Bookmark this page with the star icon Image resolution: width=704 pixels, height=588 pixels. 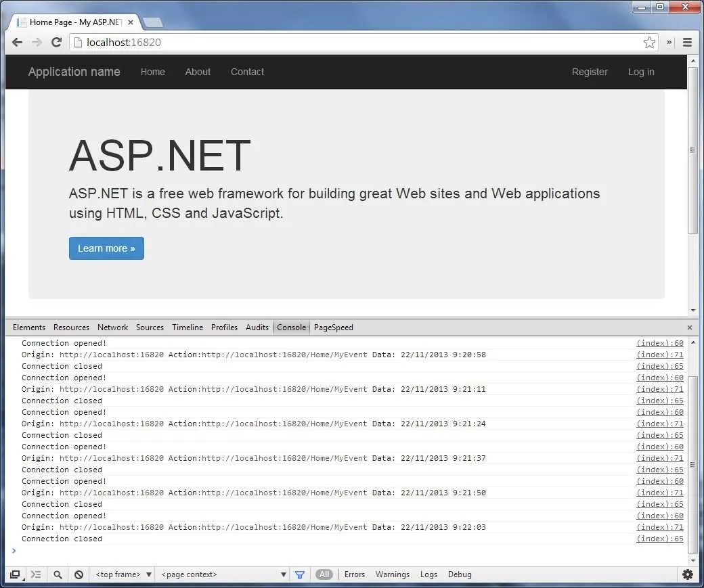[x=649, y=42]
